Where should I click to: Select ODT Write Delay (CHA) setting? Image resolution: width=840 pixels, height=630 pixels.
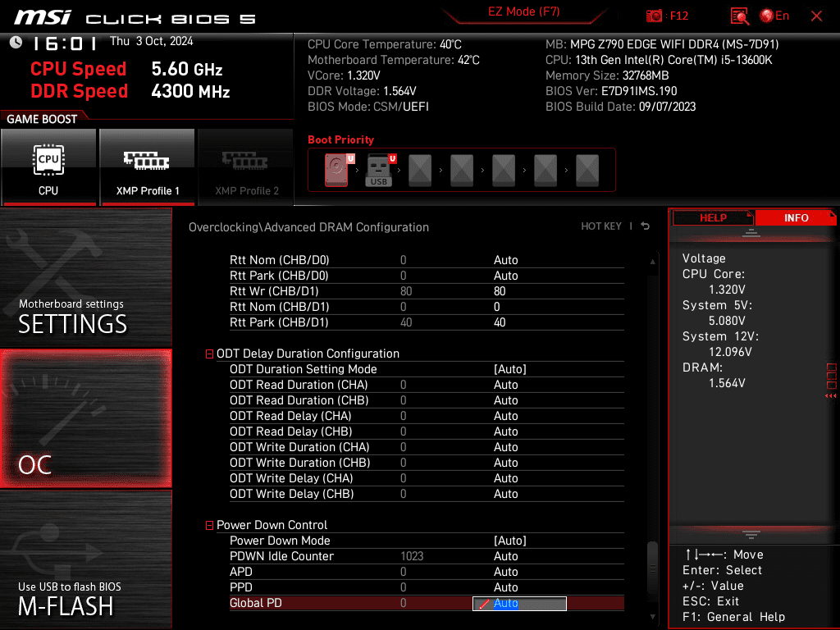coord(427,478)
